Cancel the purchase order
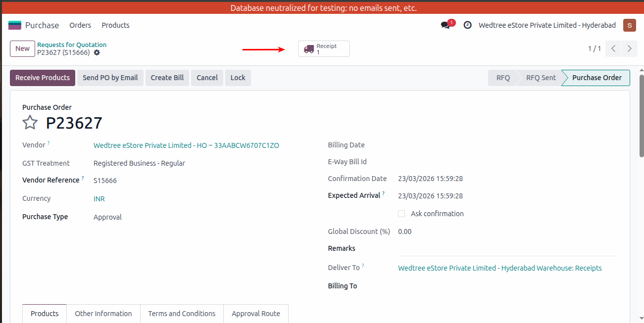 click(x=207, y=78)
